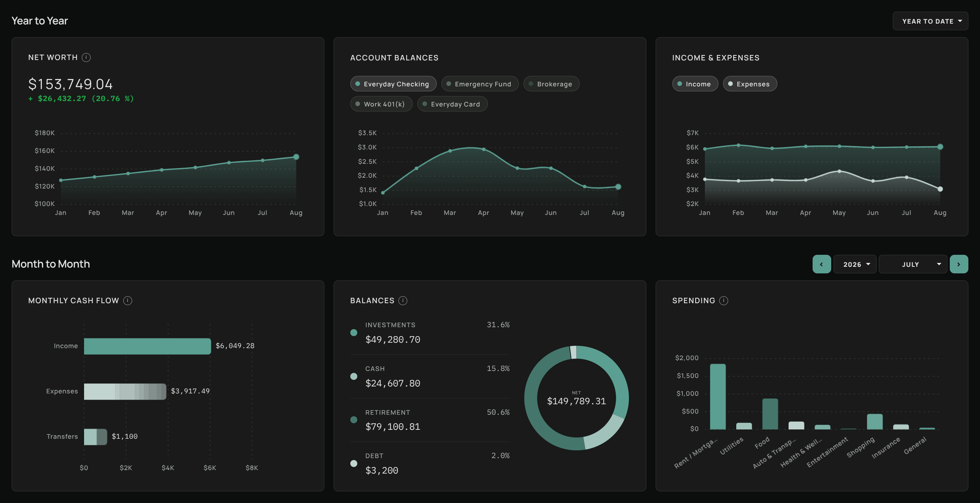Toggle Brokerage account series

coord(551,84)
